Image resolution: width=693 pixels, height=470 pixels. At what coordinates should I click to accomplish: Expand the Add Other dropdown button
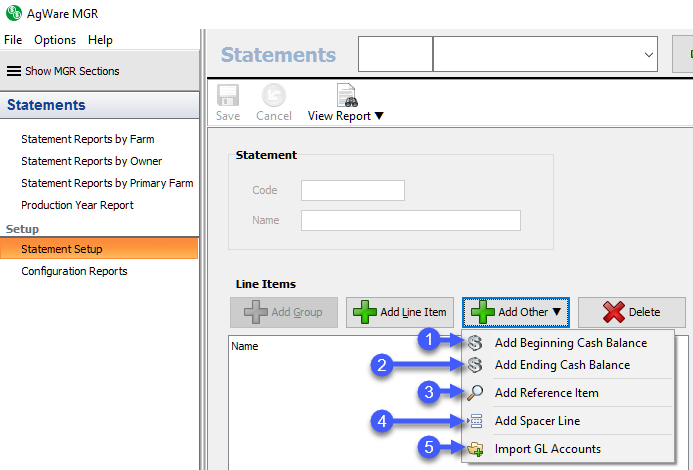515,312
